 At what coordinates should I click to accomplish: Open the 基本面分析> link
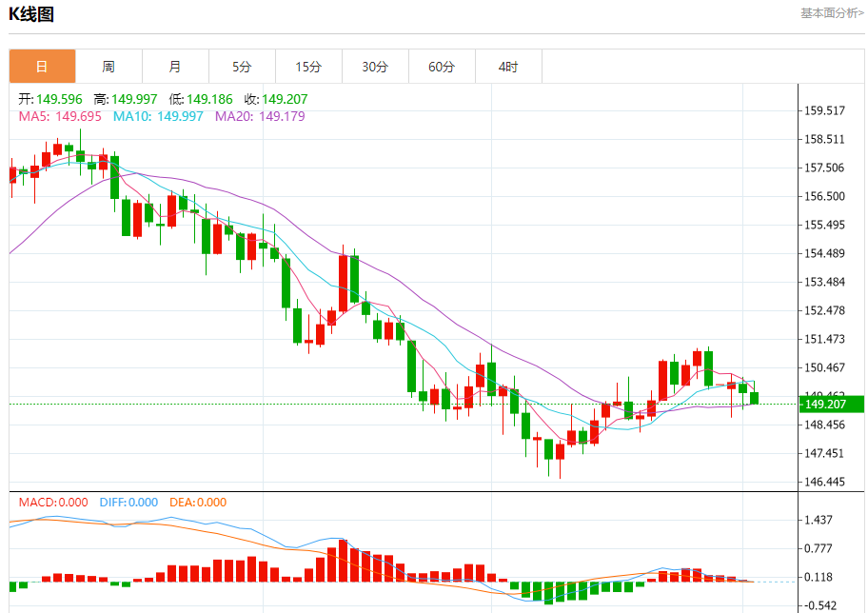[x=832, y=12]
